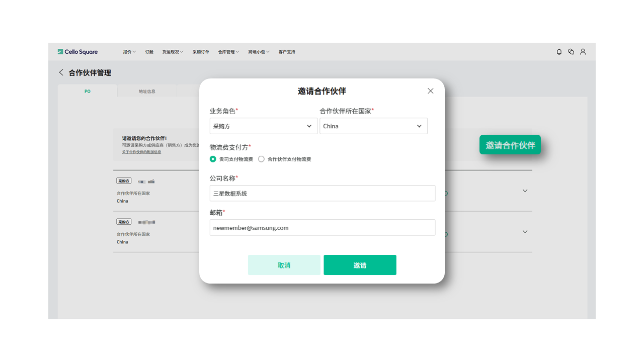Select the 合作伙伴支付物流费 radio button
Image resolution: width=644 pixels, height=362 pixels.
point(261,159)
